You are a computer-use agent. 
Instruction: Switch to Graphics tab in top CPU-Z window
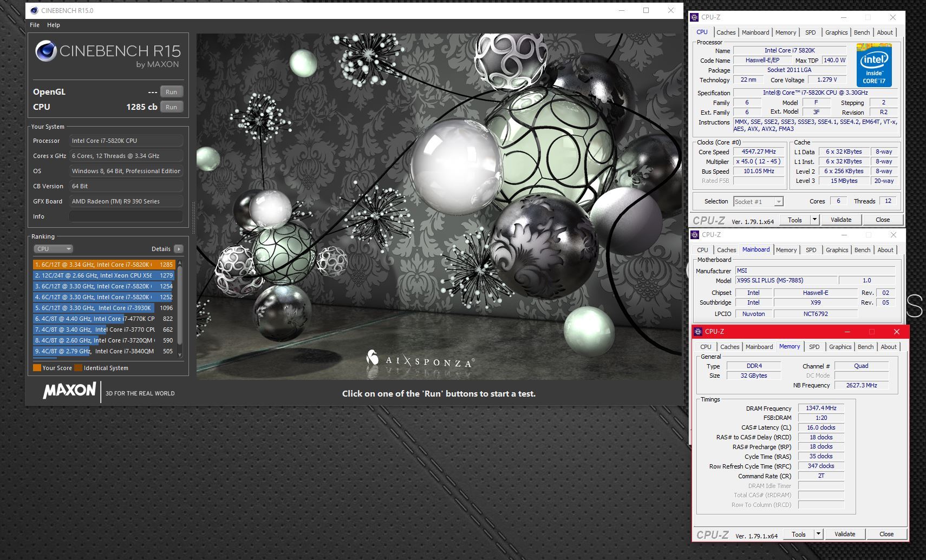[836, 32]
